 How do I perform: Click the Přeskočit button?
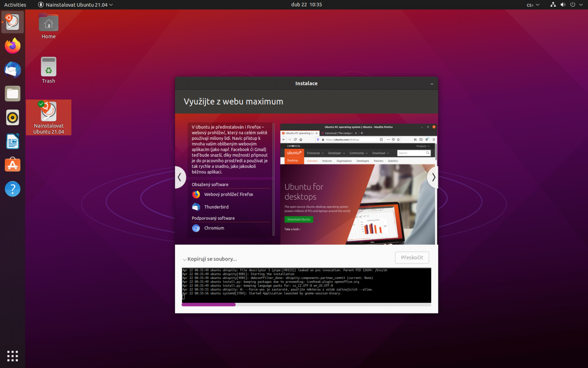(412, 257)
